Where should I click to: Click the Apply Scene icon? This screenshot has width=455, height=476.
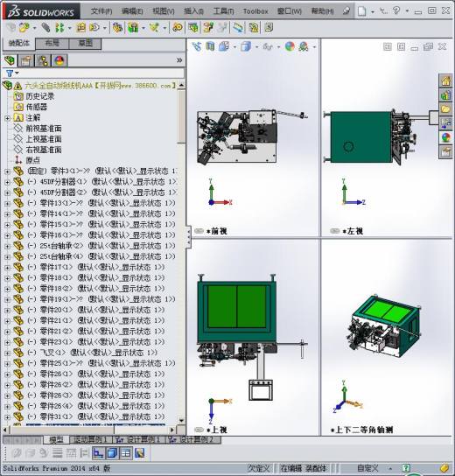pyautogui.click(x=304, y=46)
